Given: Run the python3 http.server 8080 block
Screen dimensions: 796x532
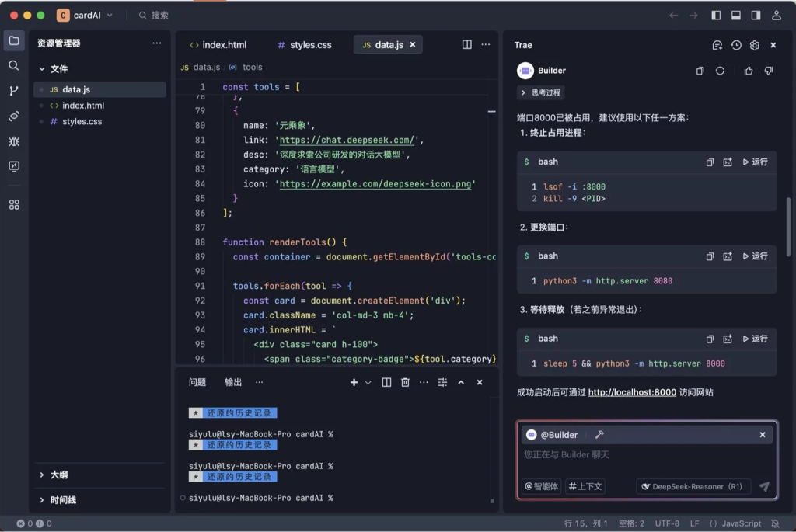Looking at the screenshot, I should (756, 256).
